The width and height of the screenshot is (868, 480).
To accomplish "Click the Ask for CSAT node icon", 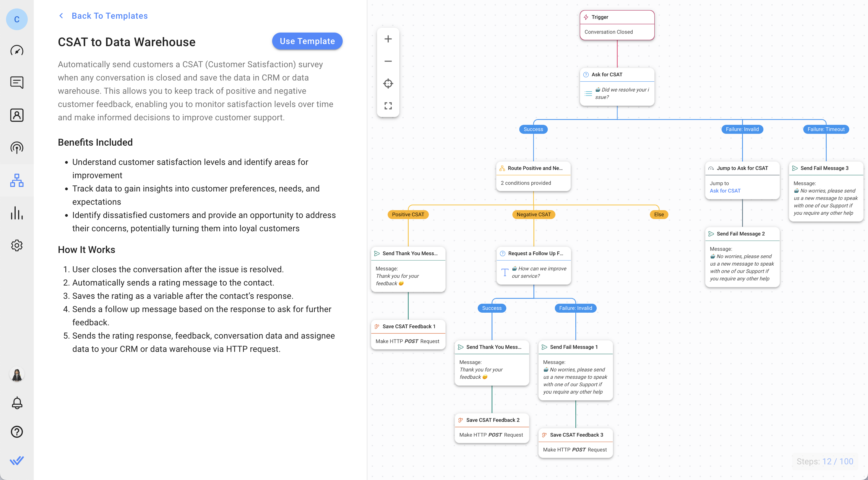I will (587, 74).
